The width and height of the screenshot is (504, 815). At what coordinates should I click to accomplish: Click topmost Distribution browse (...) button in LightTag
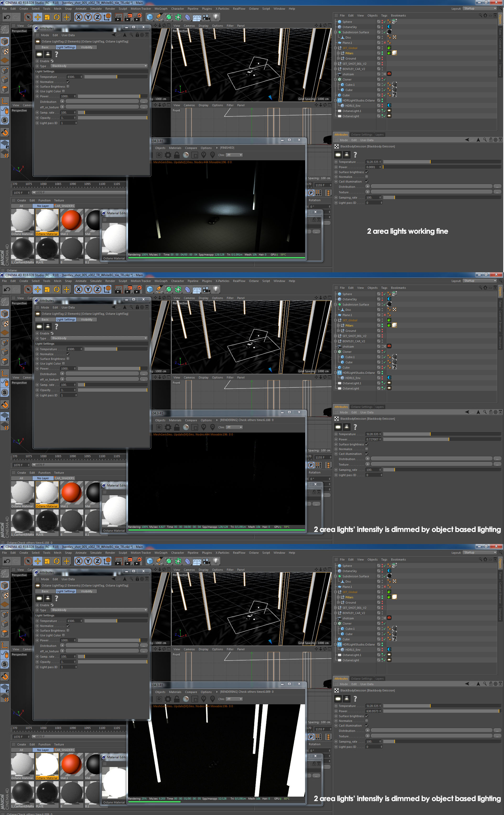(x=144, y=102)
